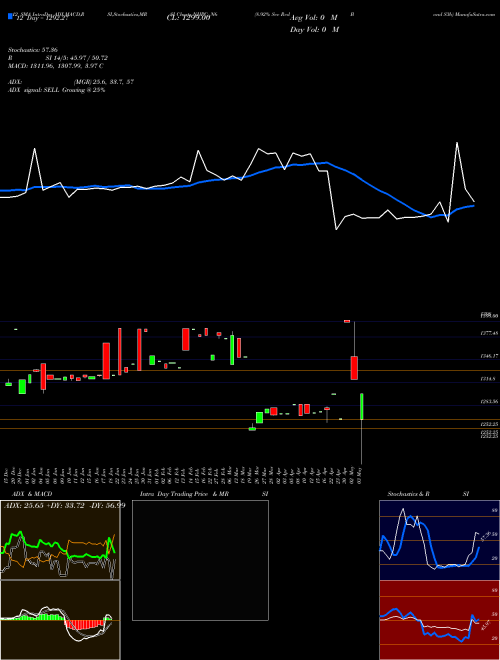This screenshot has width=500, height=660.
Task: Click the blue 12 Day SMA legend square
Action: tap(10, 17)
